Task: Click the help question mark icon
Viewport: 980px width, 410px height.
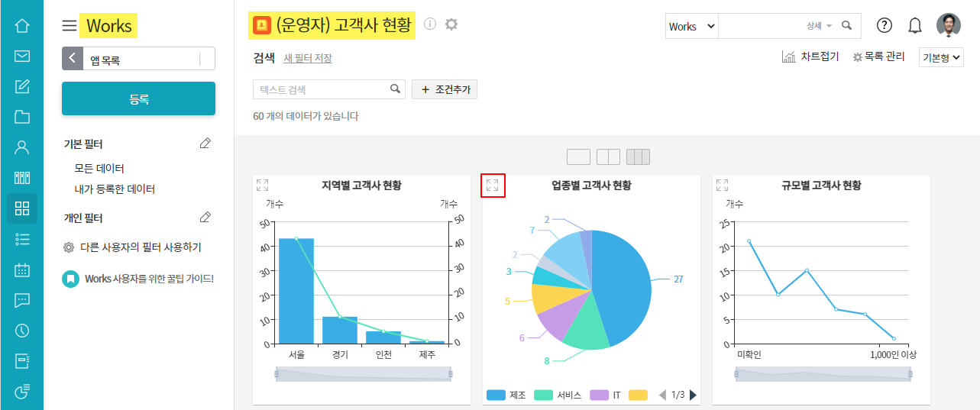Action: [x=885, y=25]
